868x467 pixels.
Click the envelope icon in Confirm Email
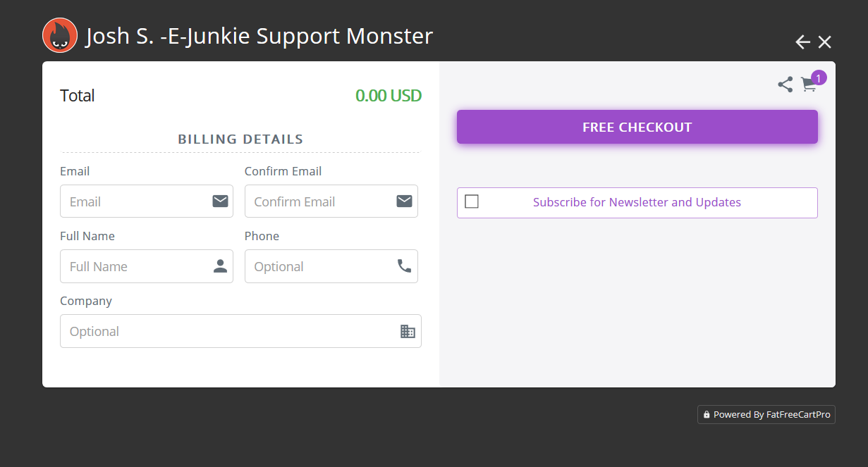point(404,201)
